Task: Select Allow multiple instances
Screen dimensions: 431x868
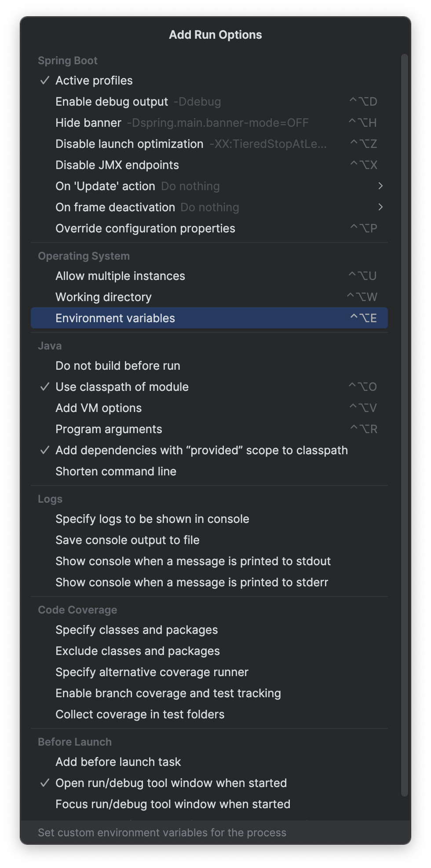Action: [120, 276]
